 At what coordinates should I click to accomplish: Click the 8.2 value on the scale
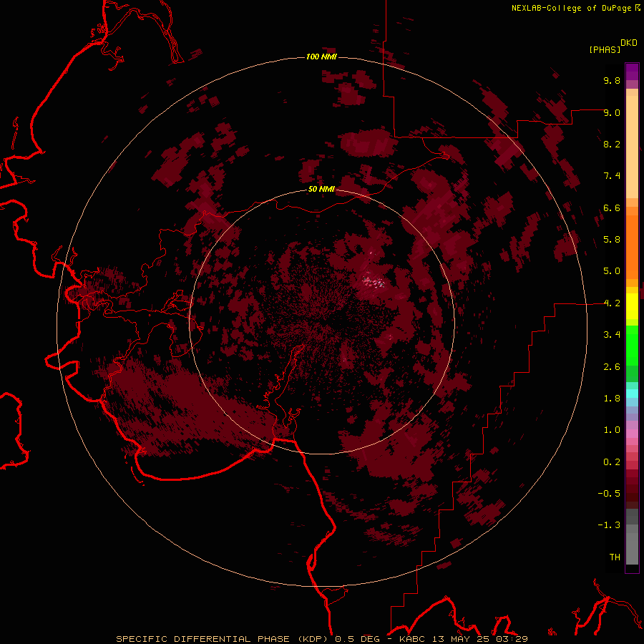tap(612, 144)
